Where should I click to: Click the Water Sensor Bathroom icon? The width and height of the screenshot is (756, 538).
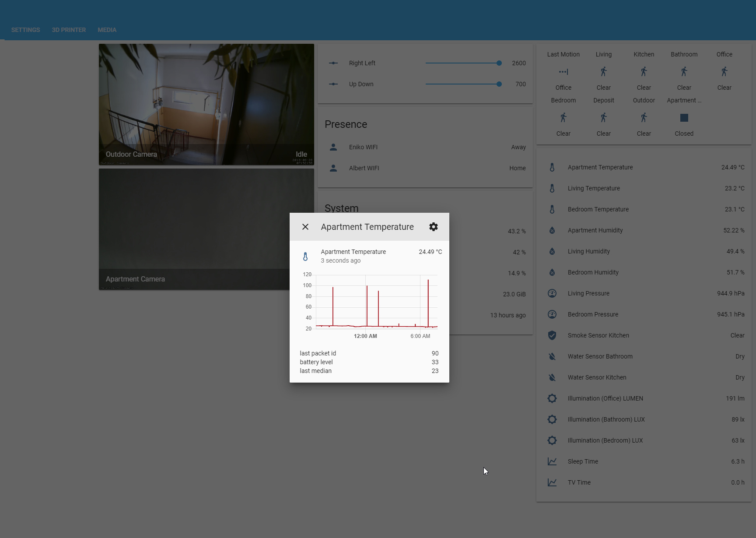pyautogui.click(x=552, y=356)
